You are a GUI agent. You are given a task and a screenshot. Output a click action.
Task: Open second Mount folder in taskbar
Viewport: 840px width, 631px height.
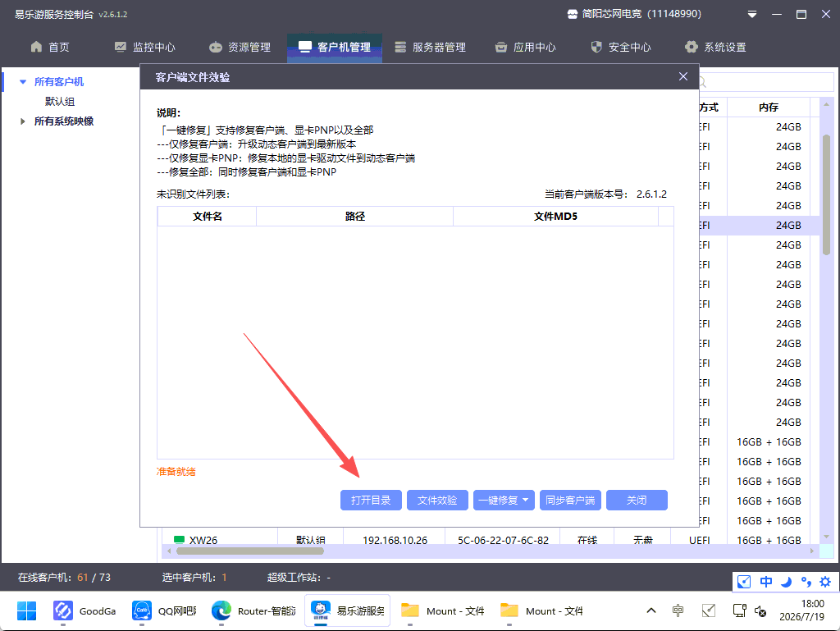pos(541,610)
